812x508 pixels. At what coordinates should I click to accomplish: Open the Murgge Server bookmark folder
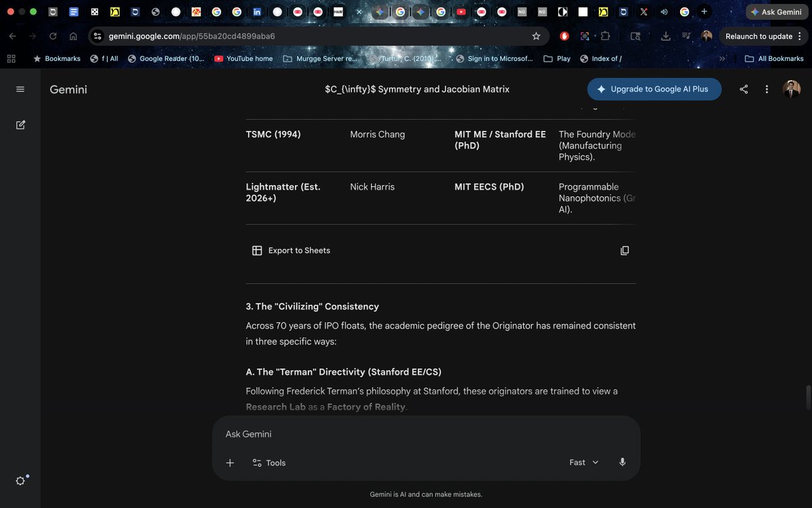click(x=320, y=59)
